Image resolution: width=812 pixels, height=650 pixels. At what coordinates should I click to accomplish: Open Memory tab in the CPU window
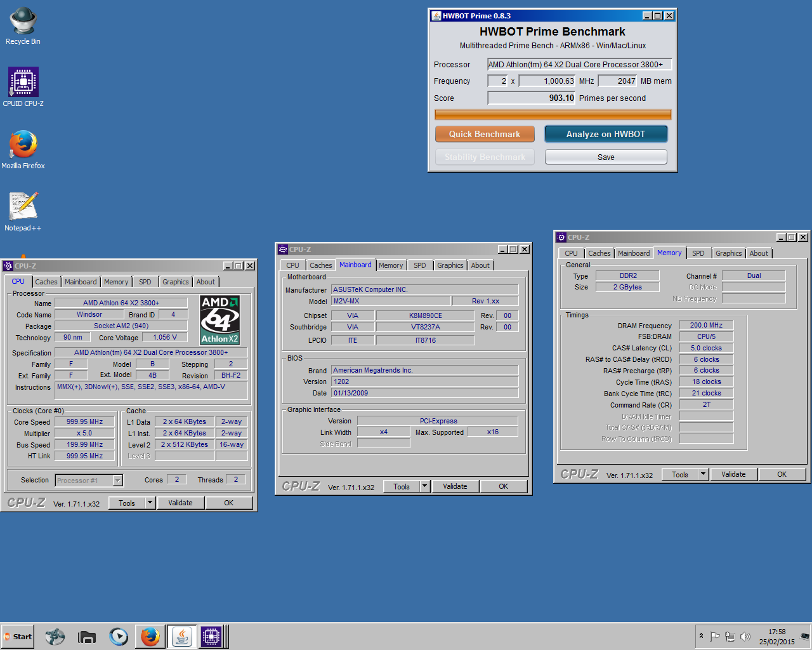[x=116, y=282]
